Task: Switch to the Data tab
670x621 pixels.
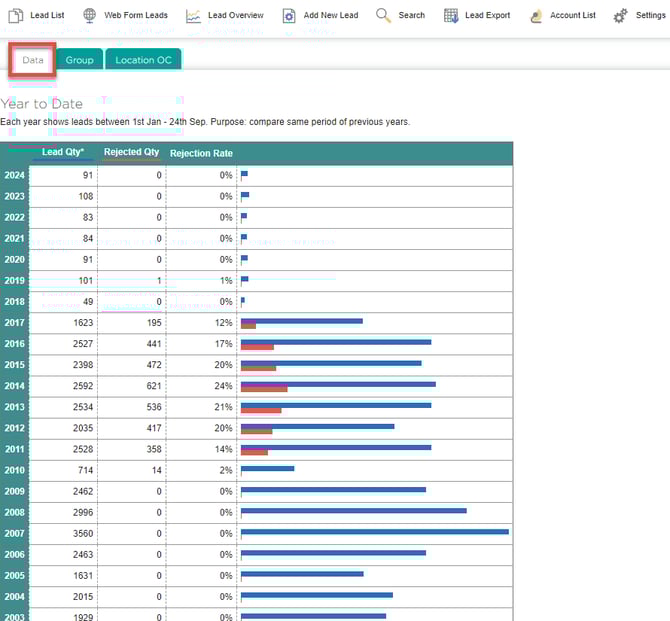Action: [x=33, y=60]
